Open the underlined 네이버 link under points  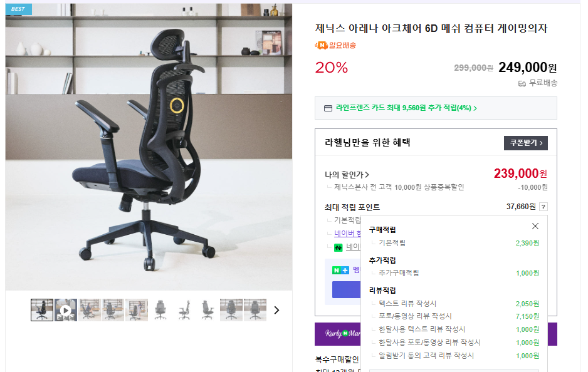347,234
